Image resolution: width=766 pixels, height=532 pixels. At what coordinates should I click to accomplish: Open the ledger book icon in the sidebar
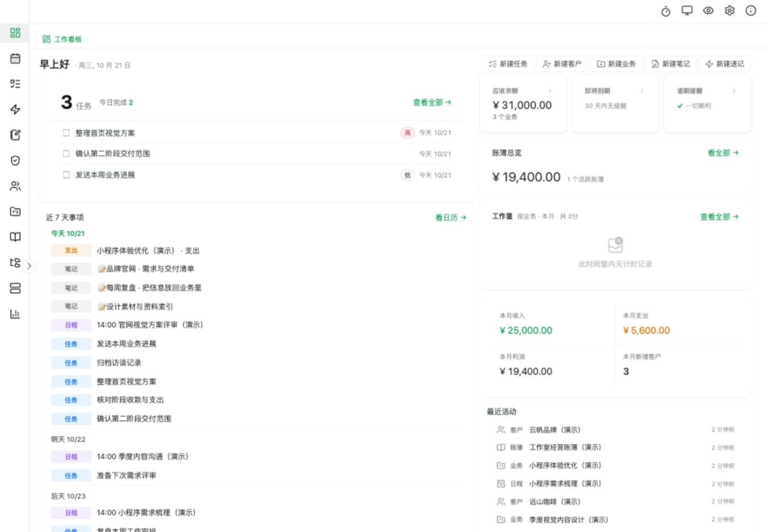coord(15,237)
